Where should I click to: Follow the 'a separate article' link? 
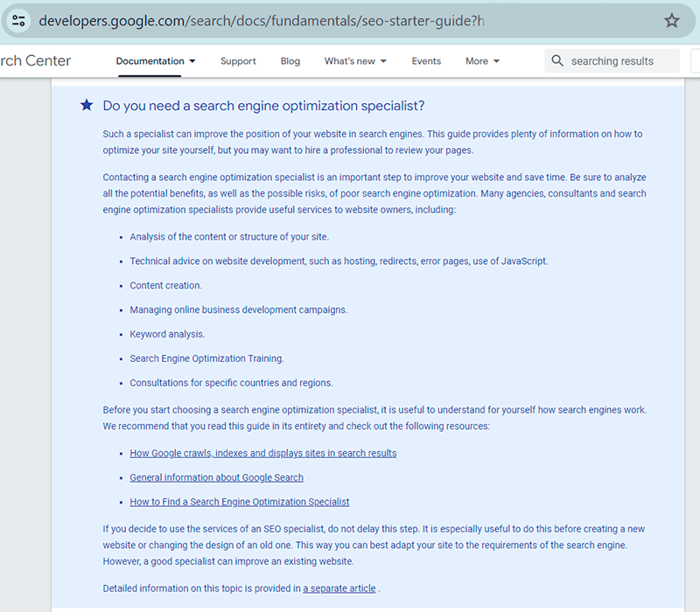pyautogui.click(x=339, y=588)
